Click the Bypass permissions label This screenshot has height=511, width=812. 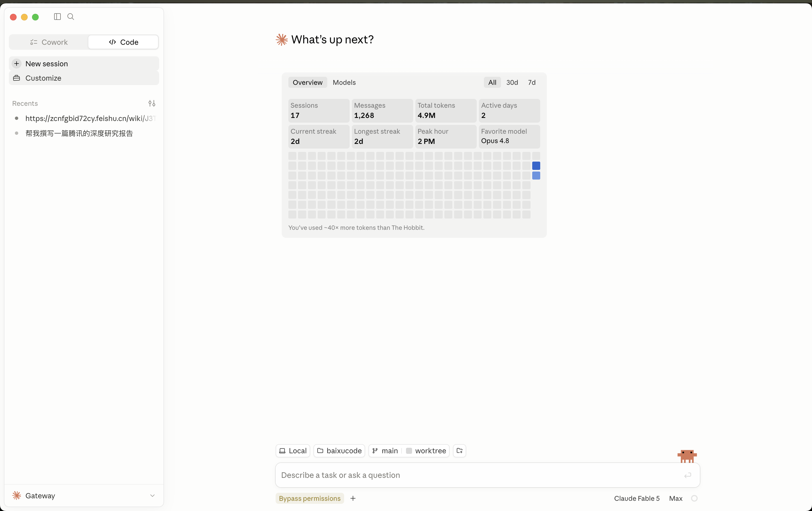point(310,498)
